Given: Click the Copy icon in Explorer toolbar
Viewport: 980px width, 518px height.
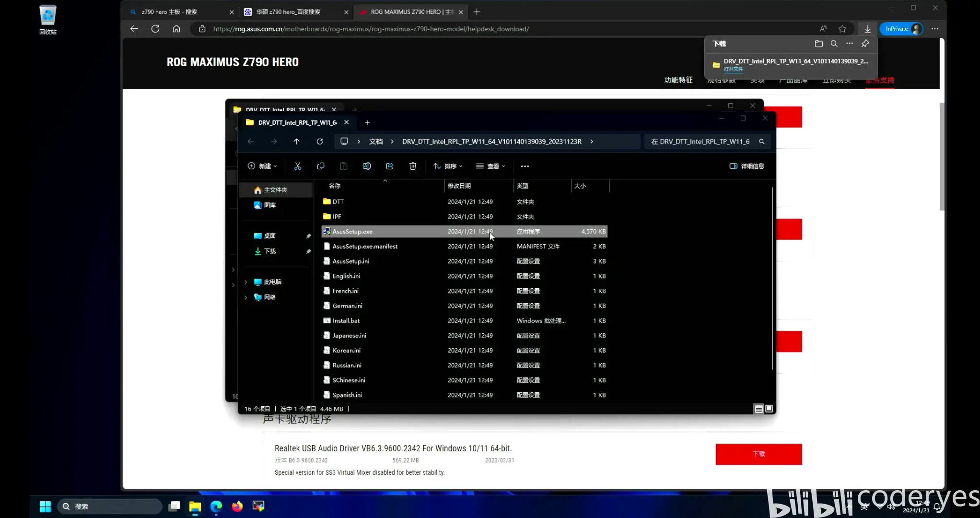Looking at the screenshot, I should point(321,166).
